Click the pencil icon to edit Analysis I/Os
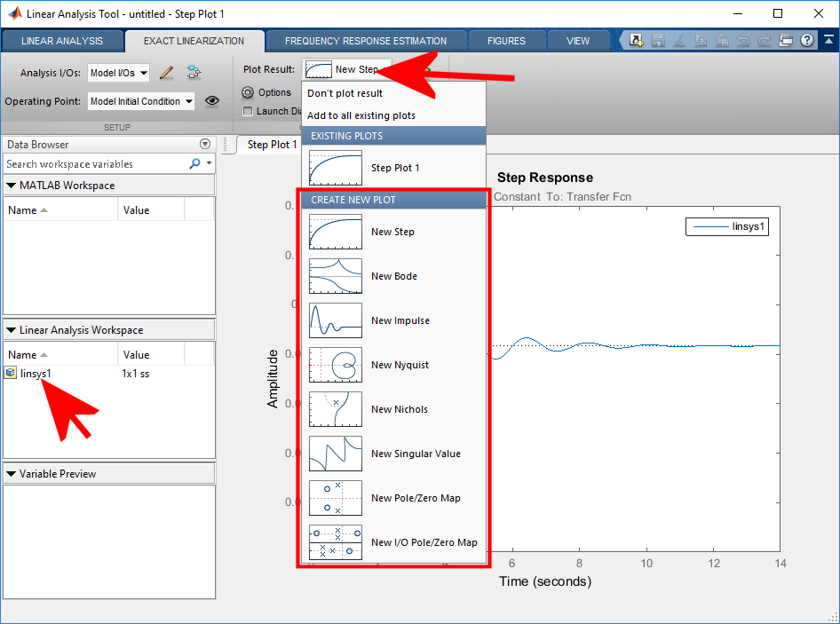 (x=167, y=72)
